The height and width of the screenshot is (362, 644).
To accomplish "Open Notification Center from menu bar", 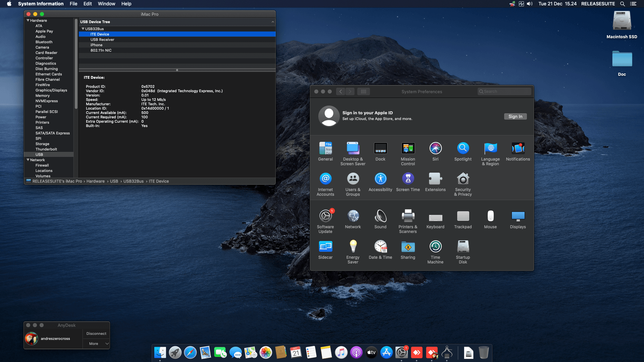I will (633, 4).
